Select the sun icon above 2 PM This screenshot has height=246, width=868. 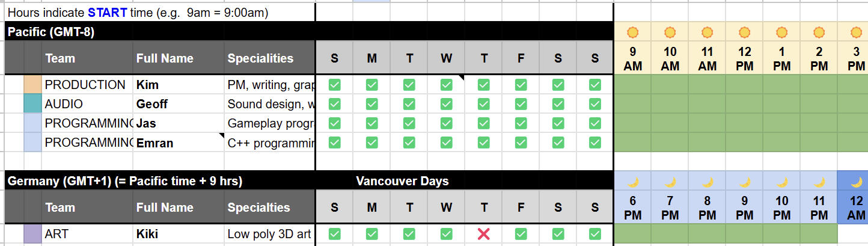pyautogui.click(x=819, y=32)
